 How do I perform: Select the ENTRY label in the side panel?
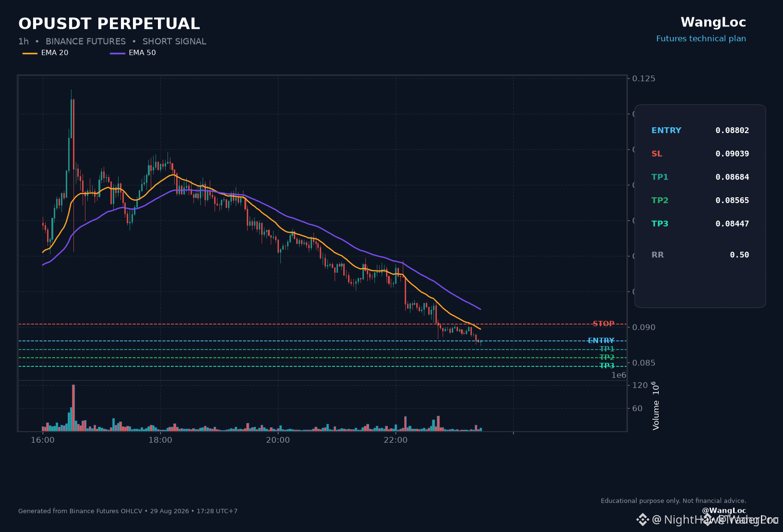[x=666, y=131]
